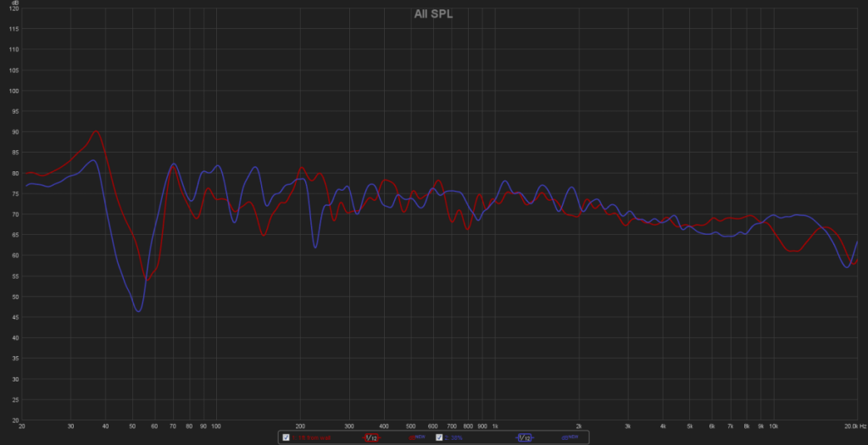Click the 100 label on frequency axis
The image size is (868, 445).
coord(215,426)
